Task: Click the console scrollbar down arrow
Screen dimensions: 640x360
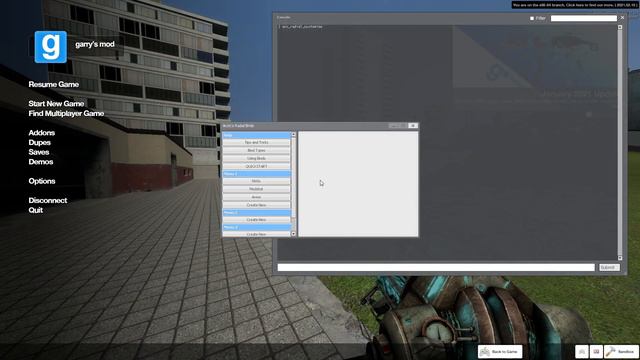Action: (620, 258)
